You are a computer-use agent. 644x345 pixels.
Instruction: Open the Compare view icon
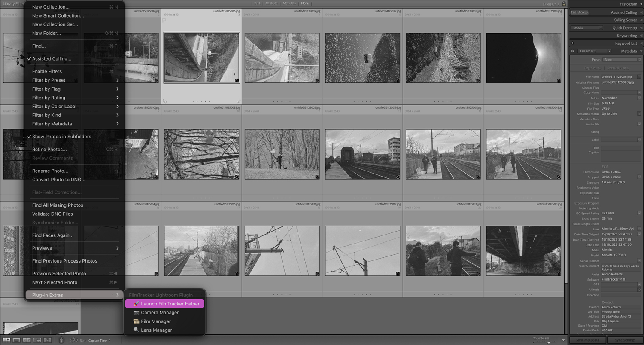[x=27, y=339]
